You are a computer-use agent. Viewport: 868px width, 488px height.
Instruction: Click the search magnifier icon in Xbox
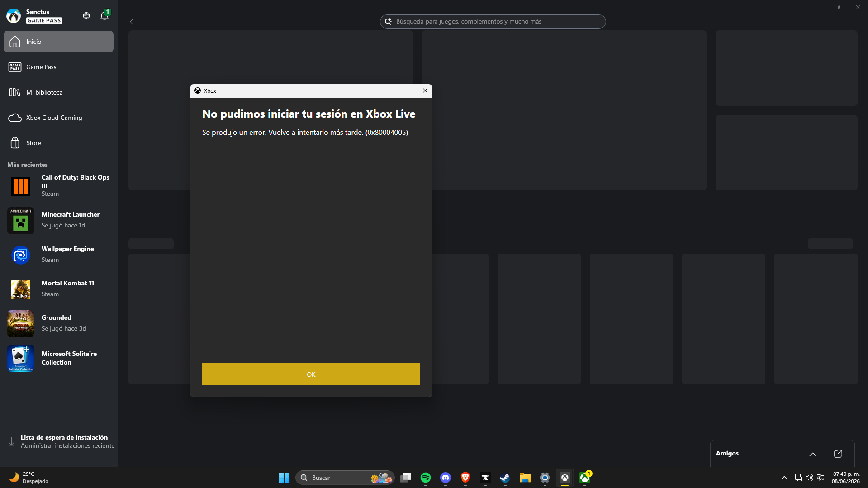(x=388, y=21)
